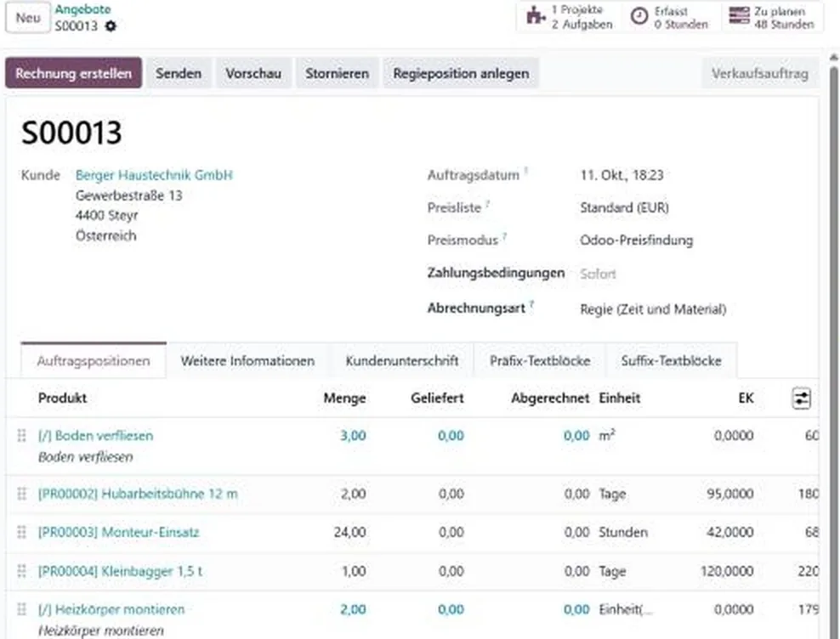840x639 pixels.
Task: Click EK value 95,0000
Action: click(730, 494)
